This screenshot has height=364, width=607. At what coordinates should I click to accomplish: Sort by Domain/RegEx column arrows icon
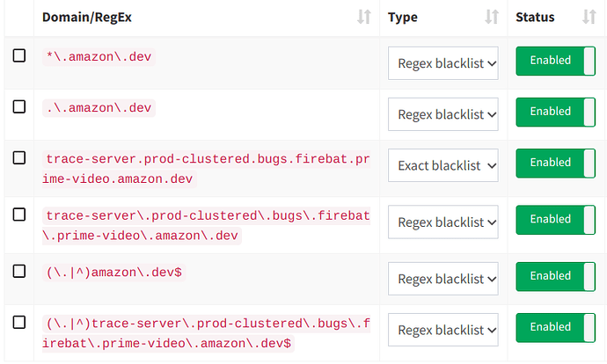pyautogui.click(x=364, y=18)
